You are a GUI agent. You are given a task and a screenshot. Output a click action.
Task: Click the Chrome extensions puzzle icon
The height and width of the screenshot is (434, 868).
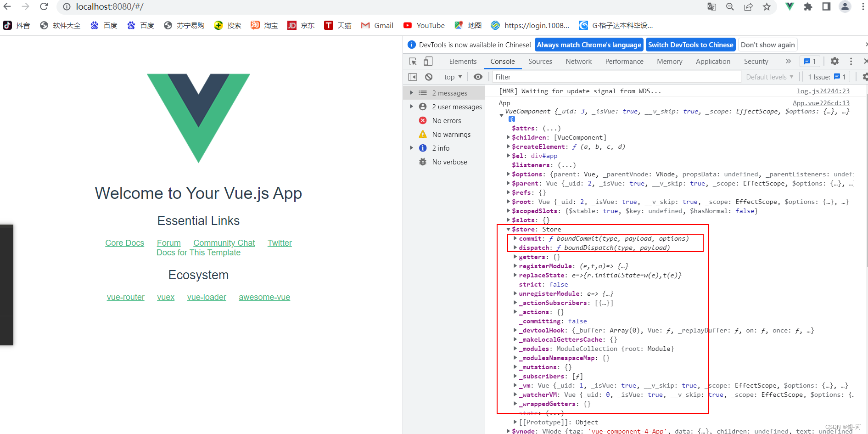[808, 7]
